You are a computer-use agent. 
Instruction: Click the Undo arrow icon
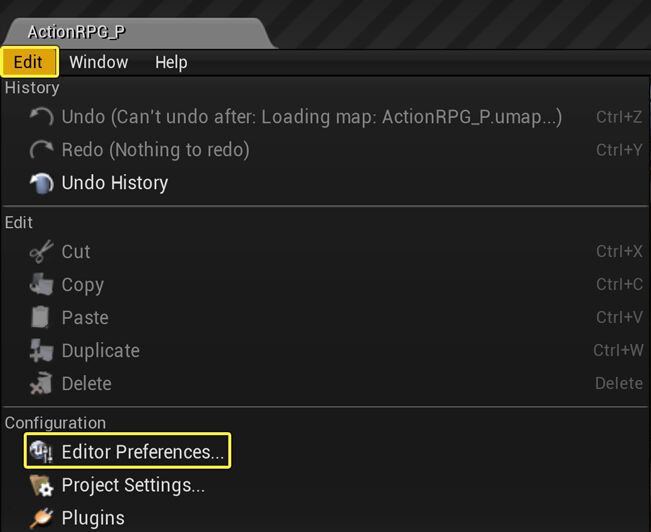tap(41, 117)
